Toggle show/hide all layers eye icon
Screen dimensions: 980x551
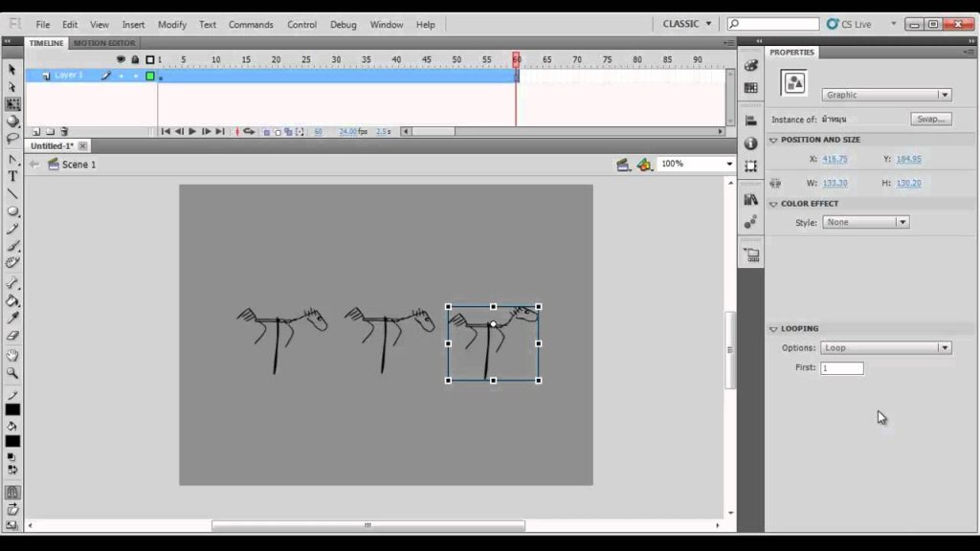pos(121,59)
